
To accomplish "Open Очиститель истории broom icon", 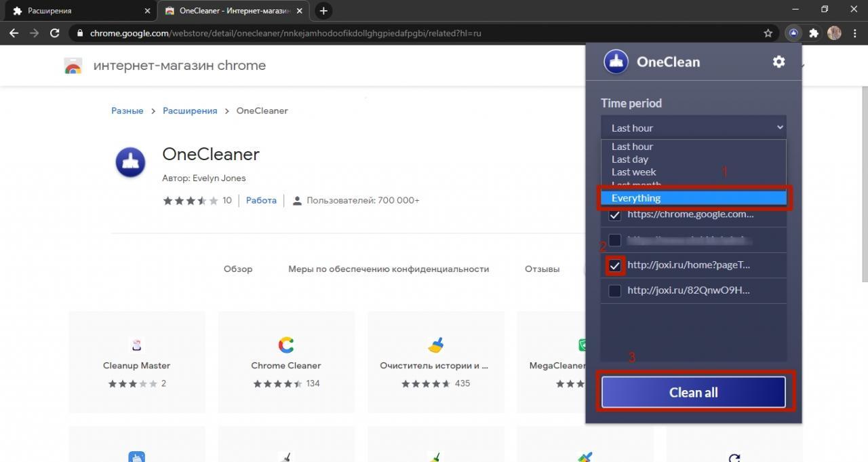I will click(x=435, y=345).
